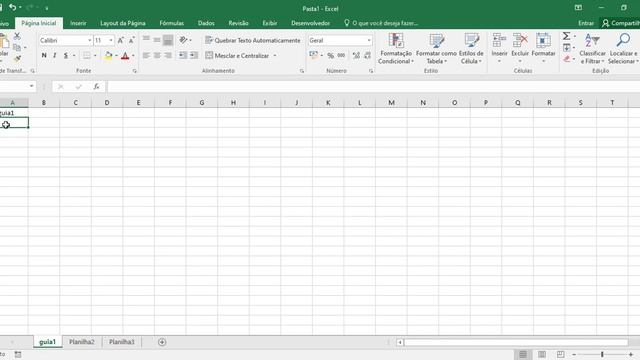
Task: Decrease font size with the smaller A icon
Action: click(x=131, y=40)
